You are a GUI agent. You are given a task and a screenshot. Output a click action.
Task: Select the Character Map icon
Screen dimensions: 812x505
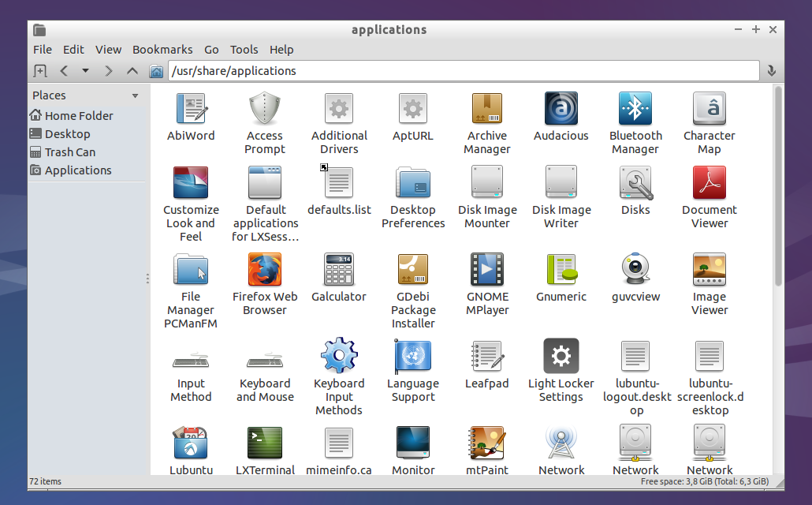coord(710,108)
